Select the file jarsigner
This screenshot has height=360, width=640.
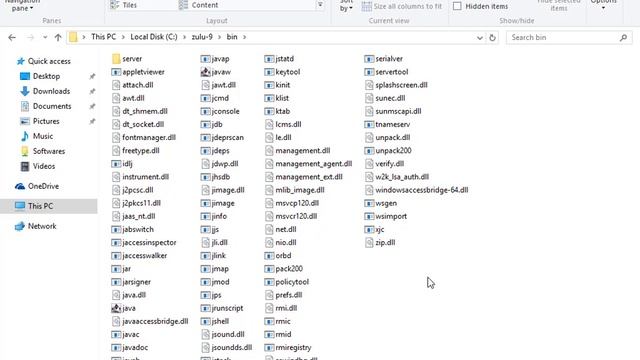131,282
